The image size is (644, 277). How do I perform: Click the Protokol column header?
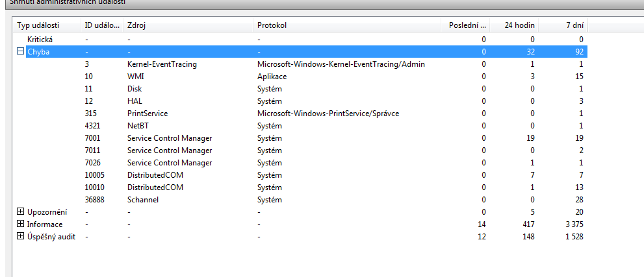point(344,25)
